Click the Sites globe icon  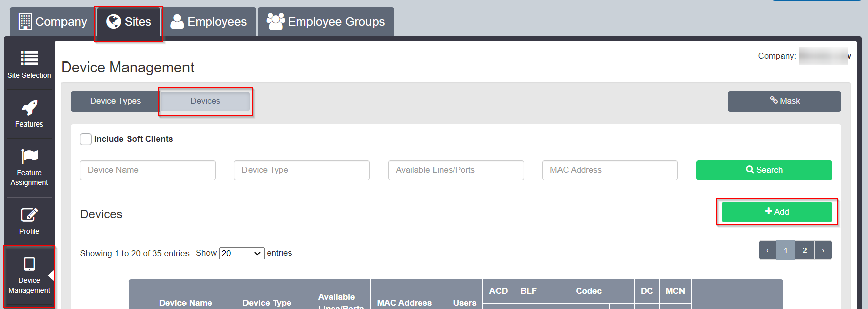point(114,21)
